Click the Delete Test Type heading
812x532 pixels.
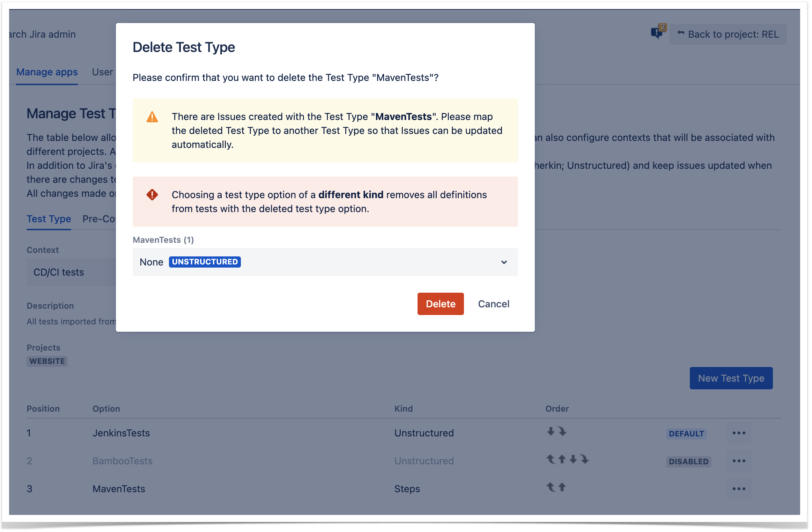[x=184, y=47]
